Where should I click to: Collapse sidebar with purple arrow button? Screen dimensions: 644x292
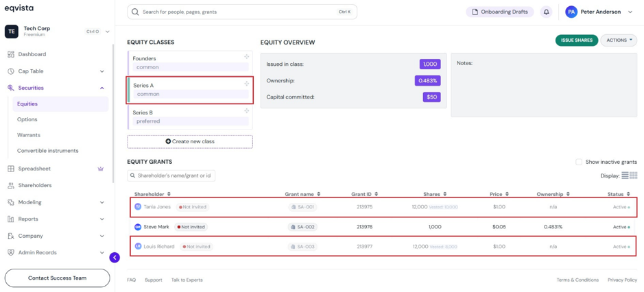(115, 258)
